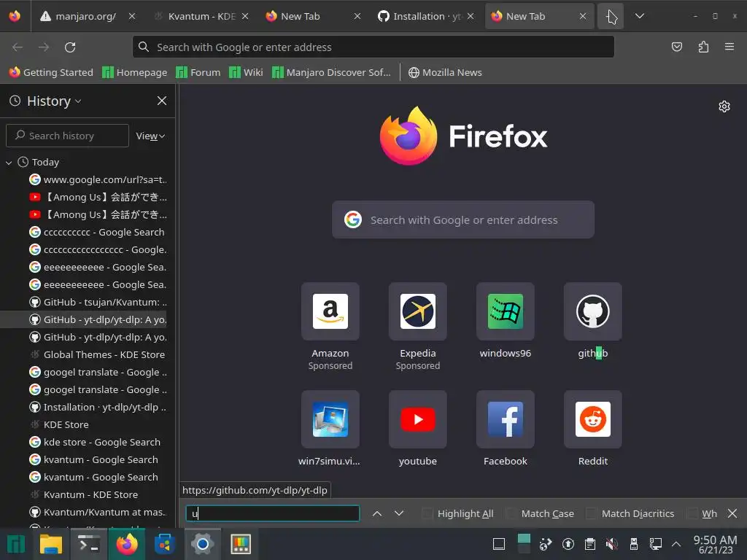Expand hidden system tray icons arrow
Screen dimensions: 747x560
[676, 544]
